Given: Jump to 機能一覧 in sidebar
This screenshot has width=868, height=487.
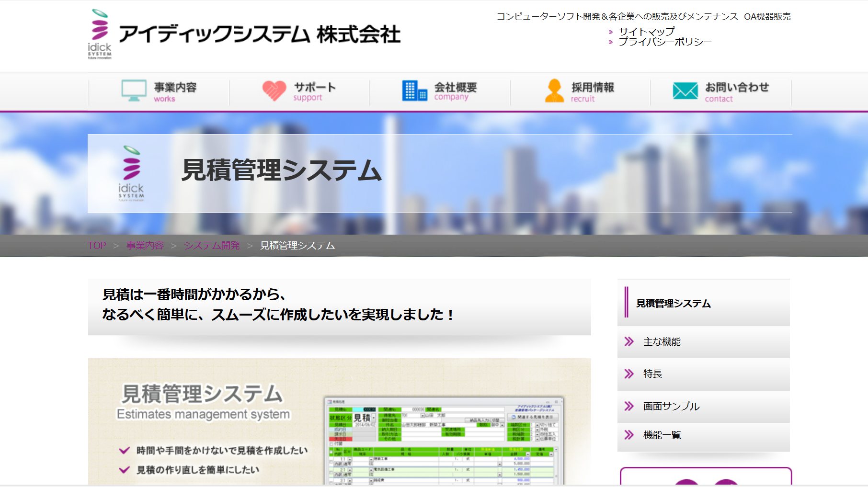Looking at the screenshot, I should click(x=662, y=435).
